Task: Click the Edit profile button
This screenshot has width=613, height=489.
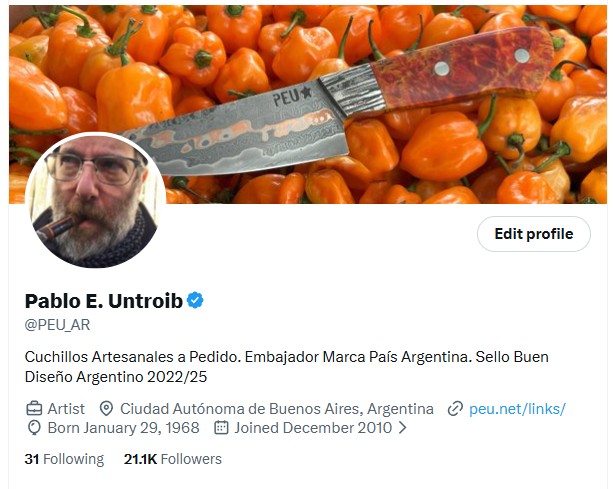Action: pos(534,234)
